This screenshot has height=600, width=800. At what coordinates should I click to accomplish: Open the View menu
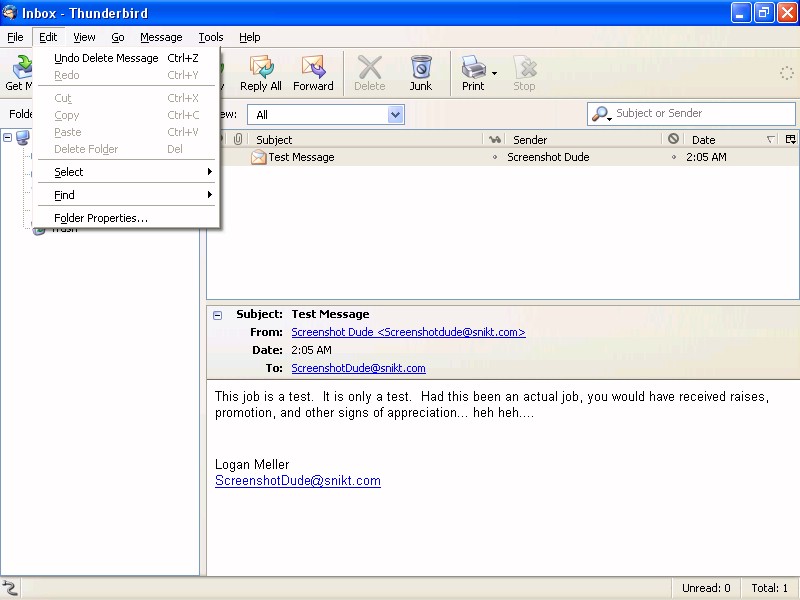click(84, 37)
